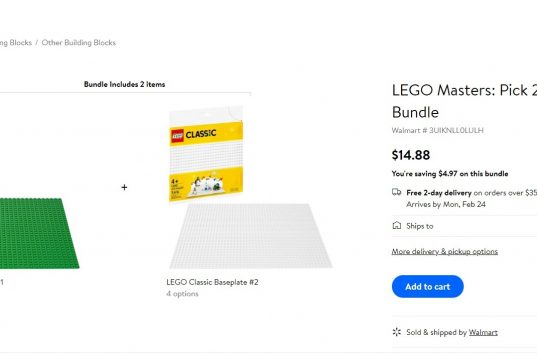Click the Walmart spark icon

tap(397, 332)
